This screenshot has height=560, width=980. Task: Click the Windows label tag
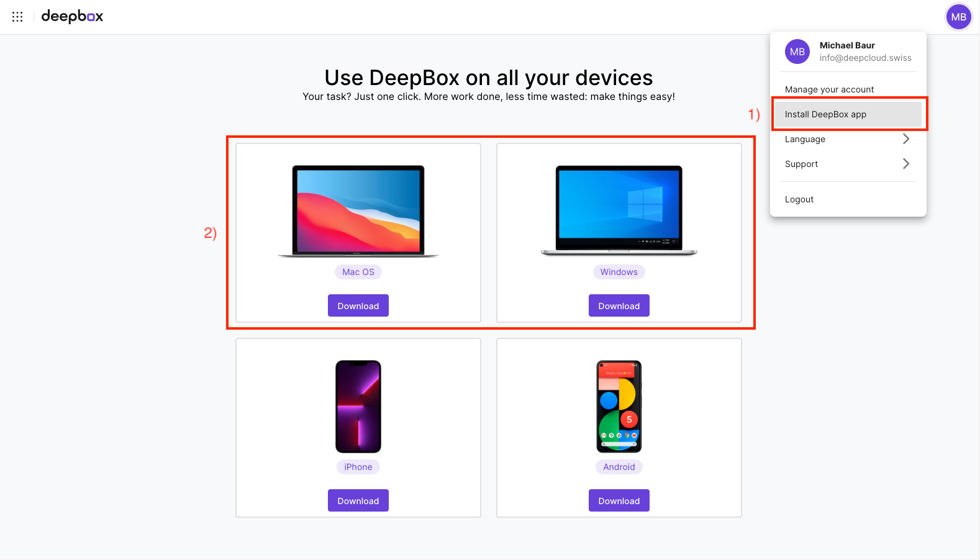click(x=619, y=272)
